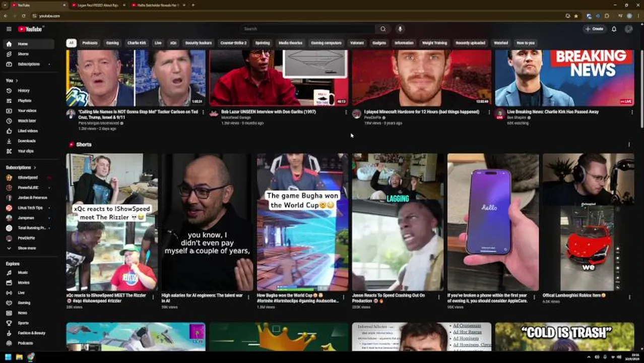Open Sports in the Explore section
644x363 pixels.
(x=29, y=323)
